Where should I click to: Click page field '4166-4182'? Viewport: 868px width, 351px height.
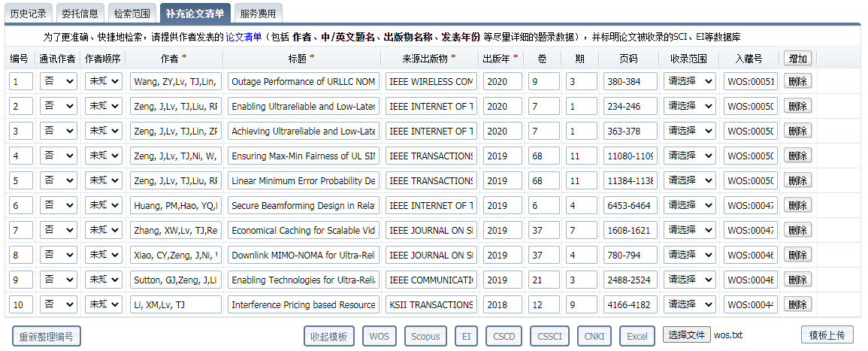pos(631,304)
